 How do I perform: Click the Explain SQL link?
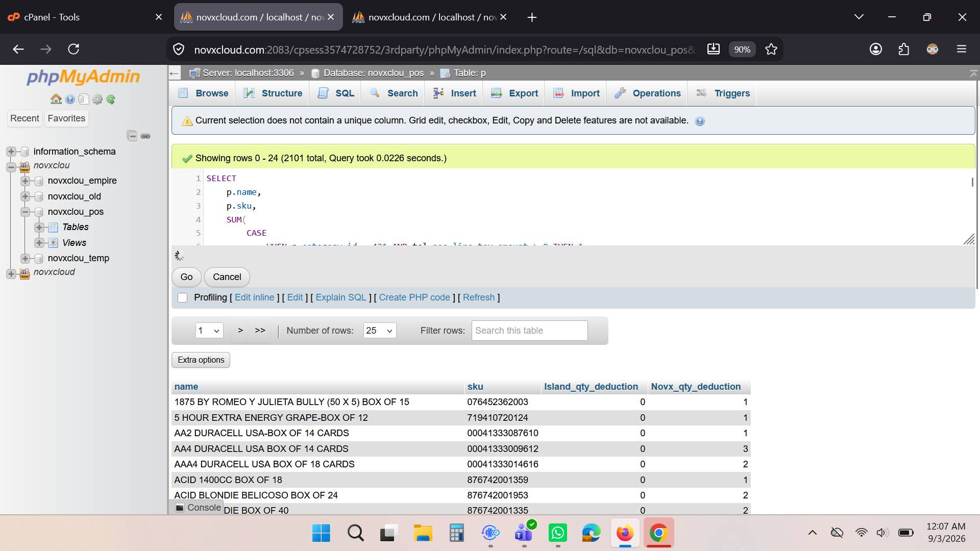click(340, 297)
